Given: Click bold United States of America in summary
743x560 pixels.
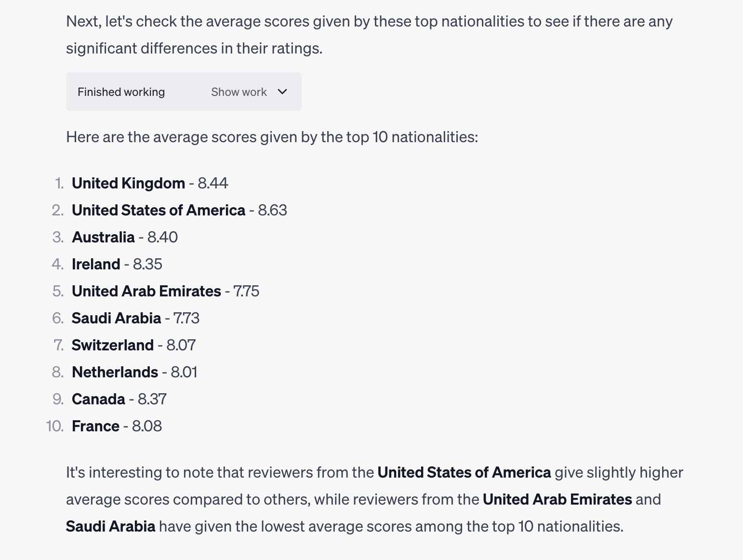Looking at the screenshot, I should click(x=464, y=472).
